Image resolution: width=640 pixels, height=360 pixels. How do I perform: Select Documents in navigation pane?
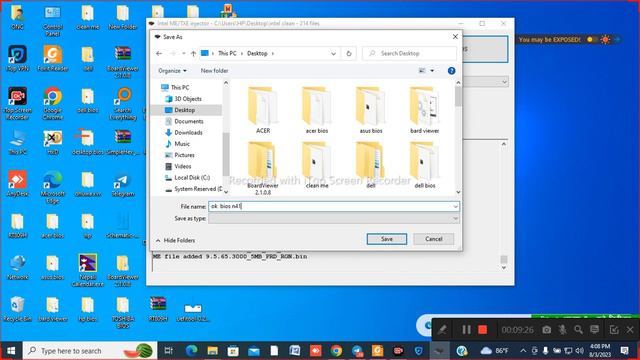[x=184, y=121]
